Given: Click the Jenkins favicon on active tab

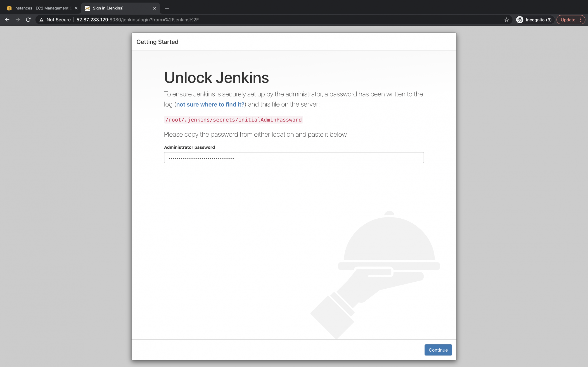Looking at the screenshot, I should click(88, 8).
